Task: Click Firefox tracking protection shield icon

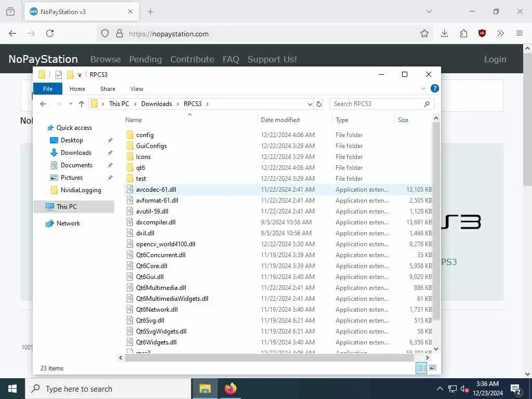Action: coord(105,34)
